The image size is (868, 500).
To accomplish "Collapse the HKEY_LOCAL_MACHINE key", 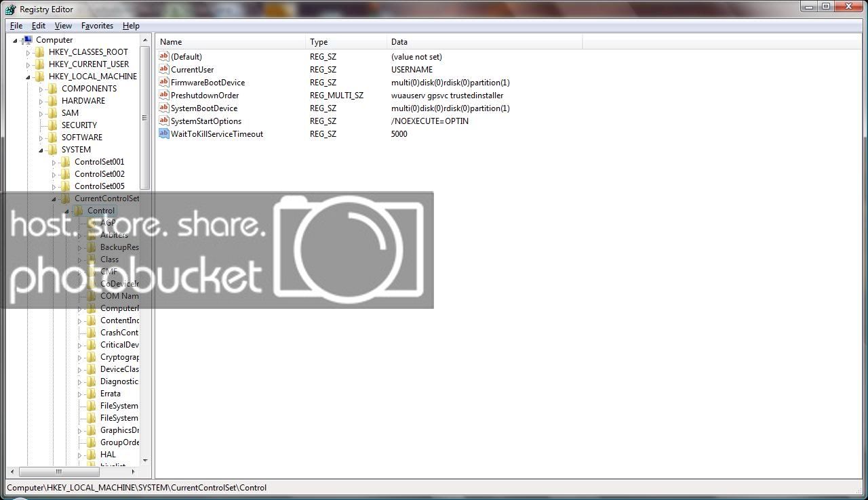I will tap(28, 77).
